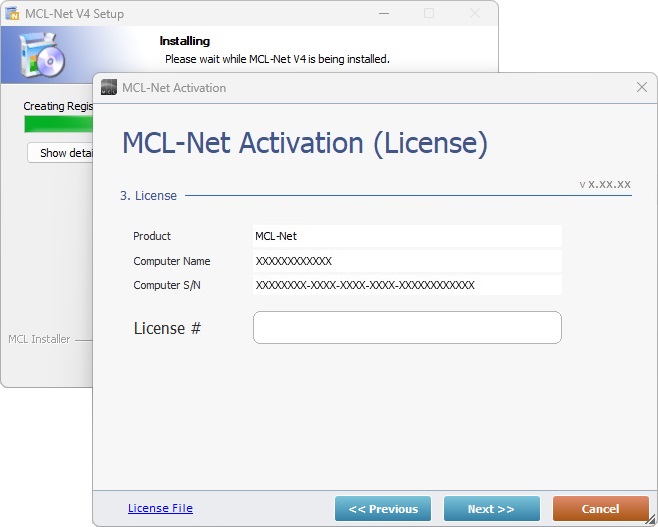Click the 'MCL-Net Activation' window title text
Screen dimensions: 658x527
(x=174, y=88)
